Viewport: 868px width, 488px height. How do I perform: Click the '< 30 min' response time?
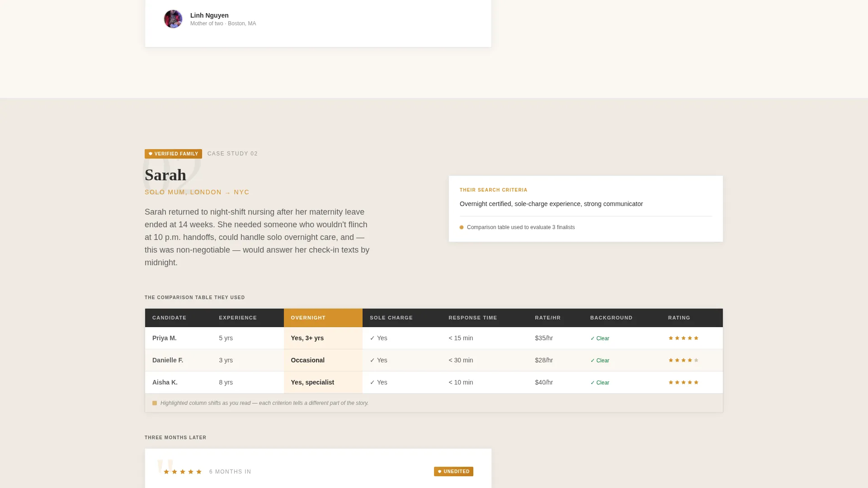click(461, 360)
